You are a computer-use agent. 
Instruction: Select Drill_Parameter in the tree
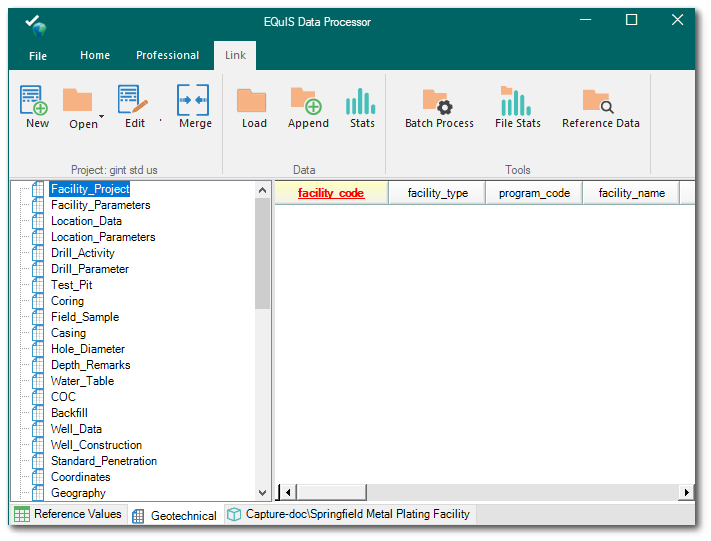90,269
